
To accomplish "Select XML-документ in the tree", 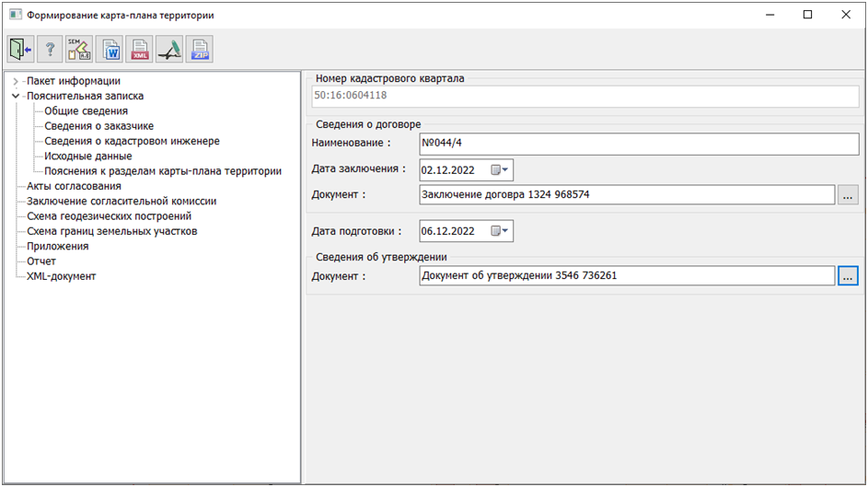I will pyautogui.click(x=62, y=276).
